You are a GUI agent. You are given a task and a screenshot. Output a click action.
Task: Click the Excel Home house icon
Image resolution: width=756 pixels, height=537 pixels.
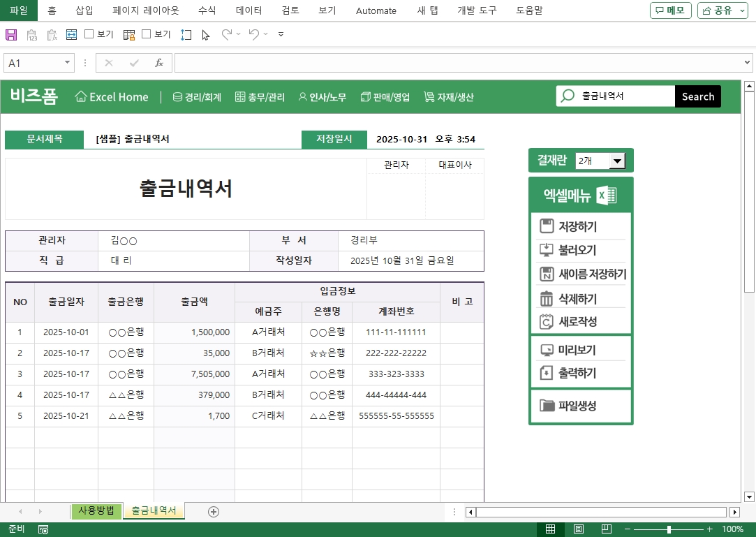click(81, 97)
